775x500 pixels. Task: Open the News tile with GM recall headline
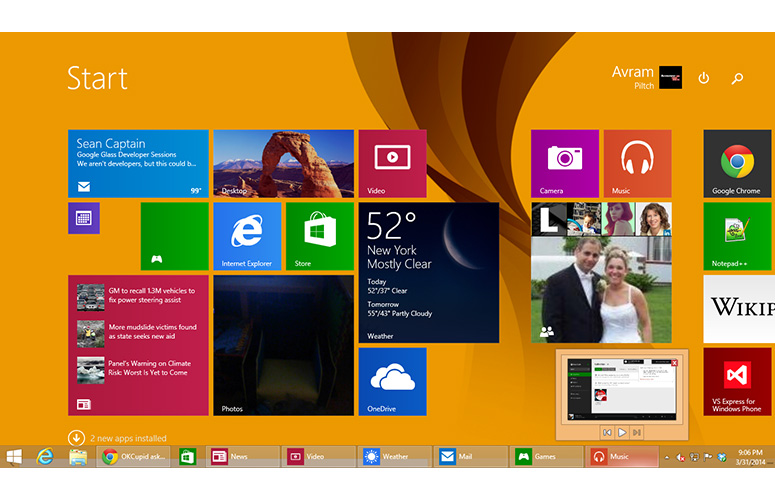138,345
